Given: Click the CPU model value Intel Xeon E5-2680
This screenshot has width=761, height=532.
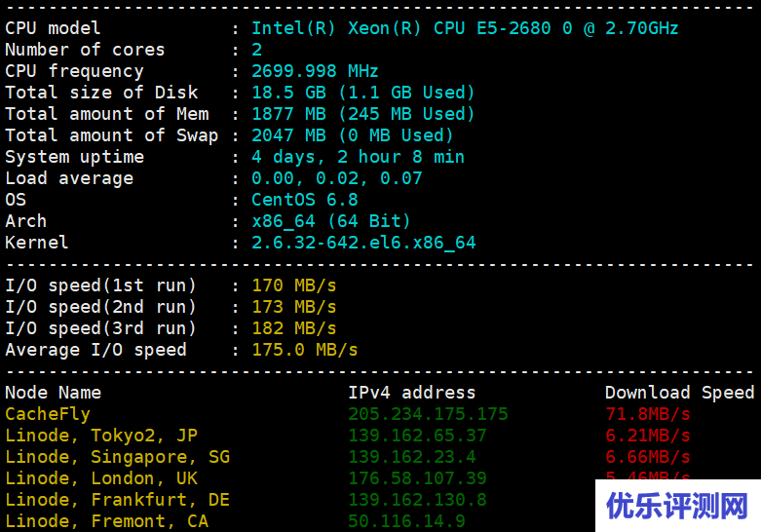Looking at the screenshot, I should coord(465,28).
